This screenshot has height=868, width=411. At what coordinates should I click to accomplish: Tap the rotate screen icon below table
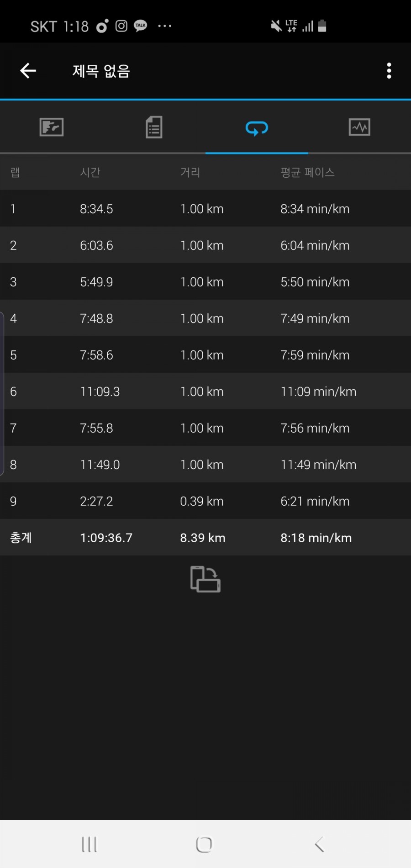click(x=205, y=579)
